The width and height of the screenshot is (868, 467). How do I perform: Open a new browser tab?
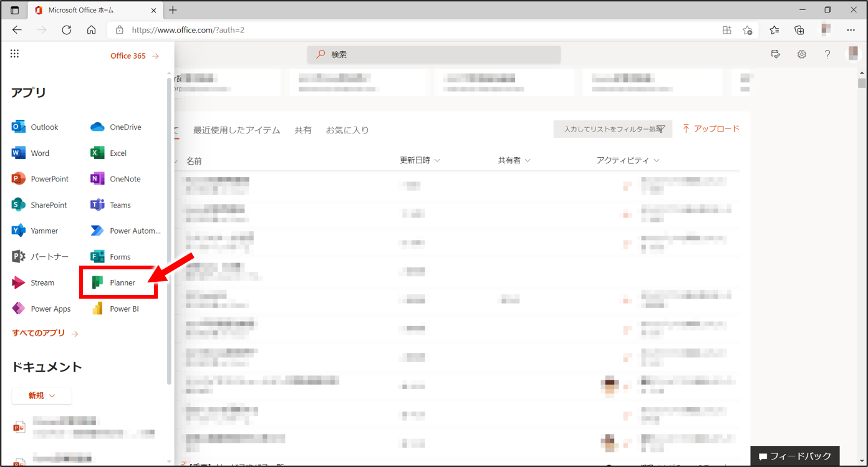(x=173, y=10)
